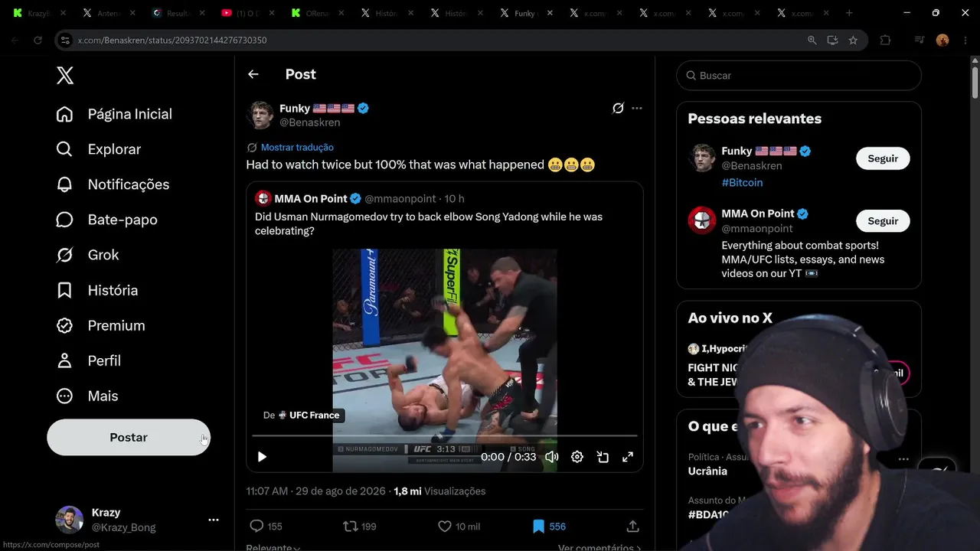The height and width of the screenshot is (551, 980).
Task: View site information icon in address bar
Action: coord(65,40)
